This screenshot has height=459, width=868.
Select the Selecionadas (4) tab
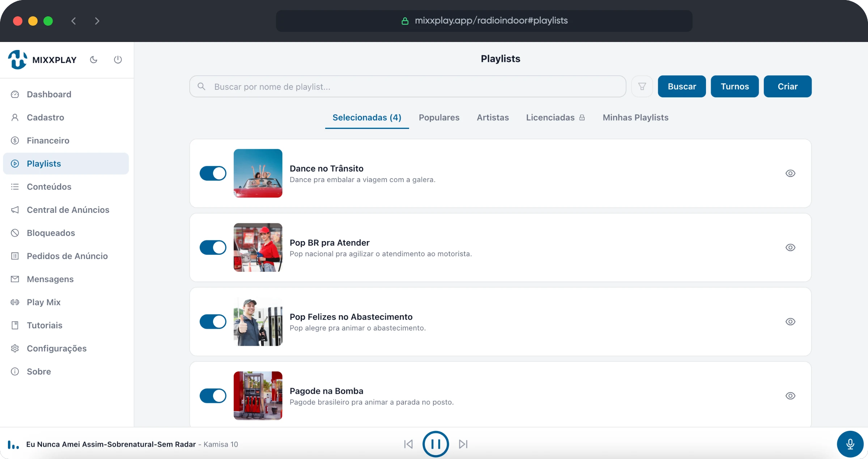(367, 118)
